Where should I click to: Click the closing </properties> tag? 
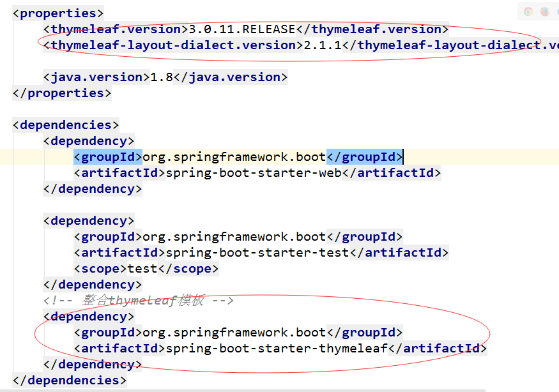click(62, 93)
